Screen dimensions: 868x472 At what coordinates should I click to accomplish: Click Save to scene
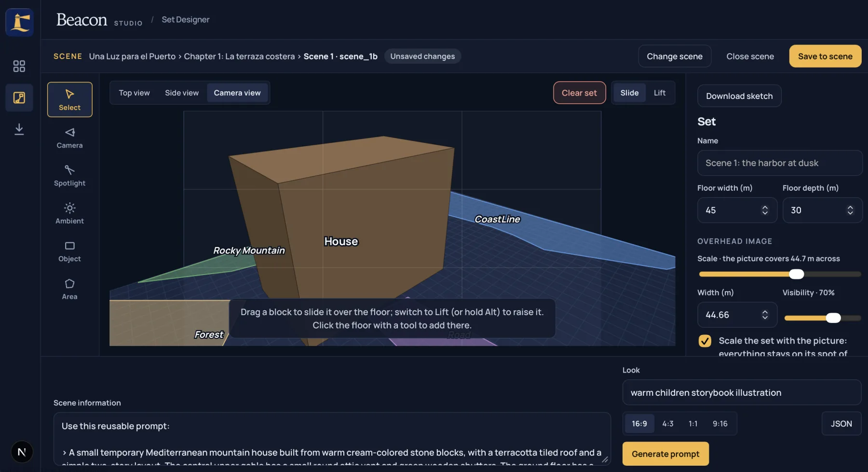[825, 56]
